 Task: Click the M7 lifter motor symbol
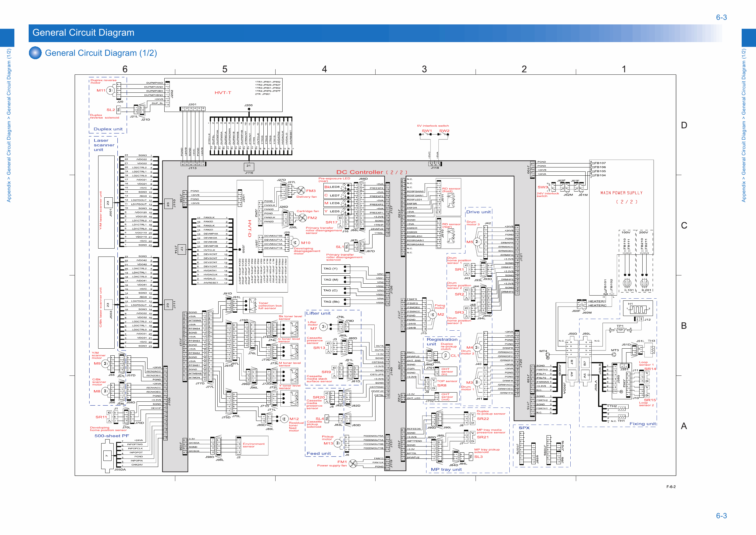tap(324, 327)
